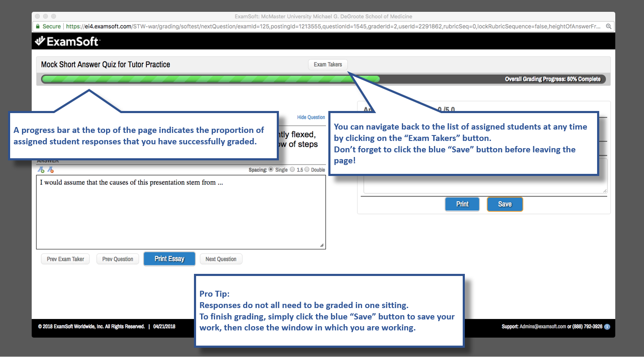Image resolution: width=644 pixels, height=357 pixels.
Task: Decrease answer font size with orange A icon
Action: coord(51,170)
